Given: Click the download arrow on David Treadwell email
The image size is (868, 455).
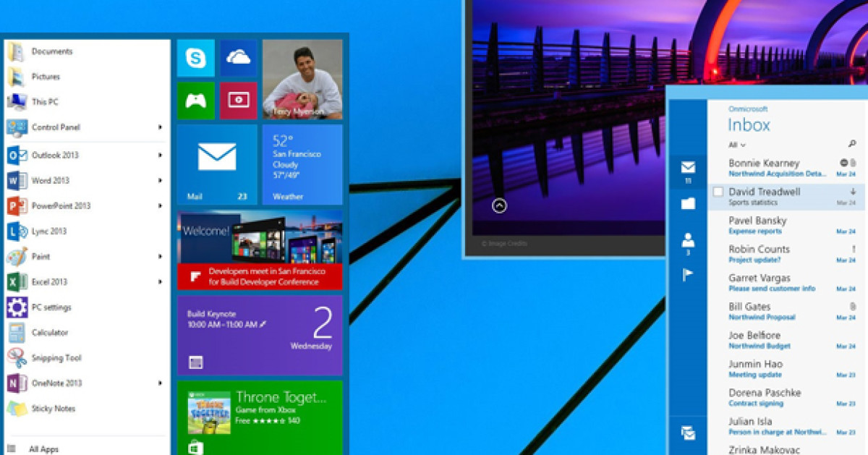Looking at the screenshot, I should (x=853, y=192).
